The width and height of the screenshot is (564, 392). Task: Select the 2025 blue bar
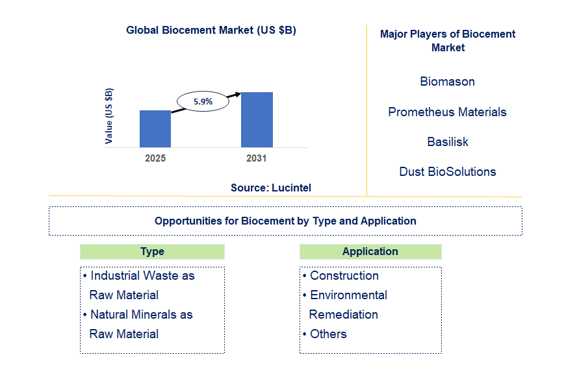click(x=155, y=129)
